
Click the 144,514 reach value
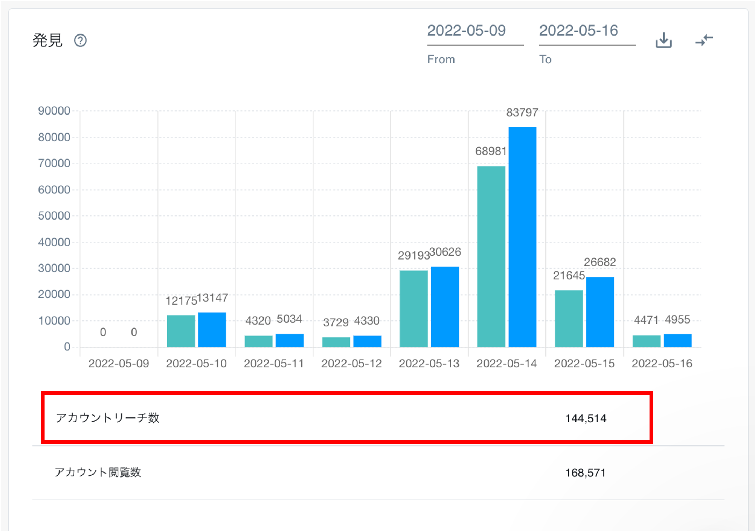tap(586, 419)
